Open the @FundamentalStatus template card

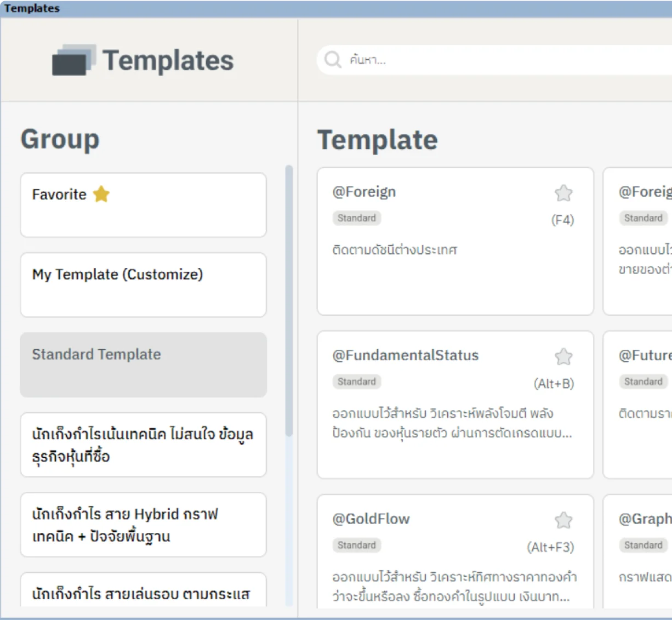pyautogui.click(x=455, y=405)
